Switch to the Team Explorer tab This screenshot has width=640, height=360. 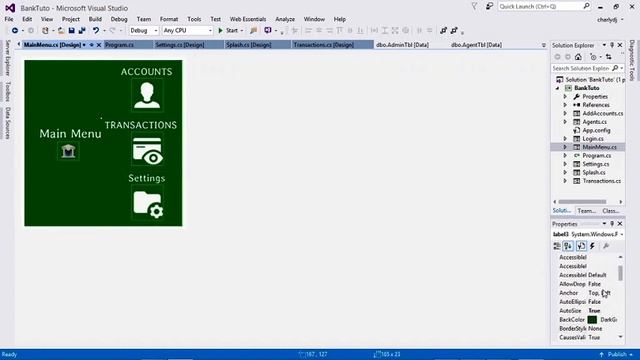coord(587,211)
